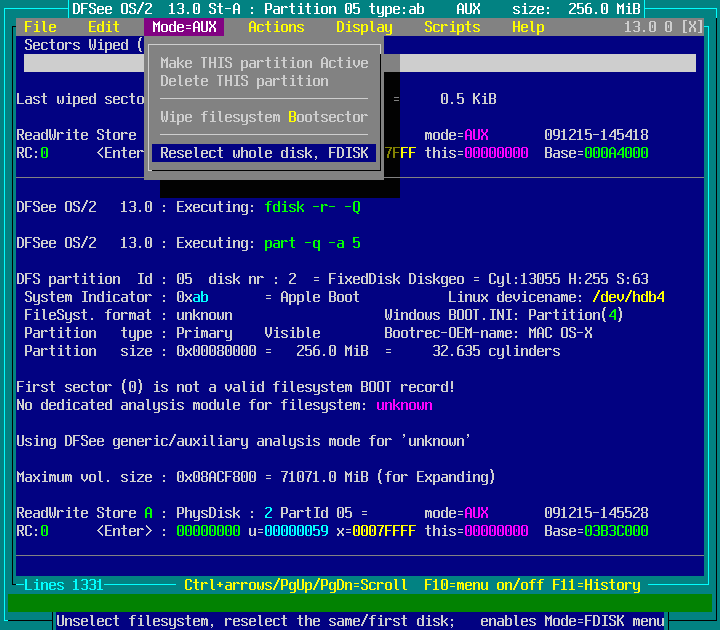The image size is (720, 630).
Task: Expand the Display menu
Action: pos(364,27)
